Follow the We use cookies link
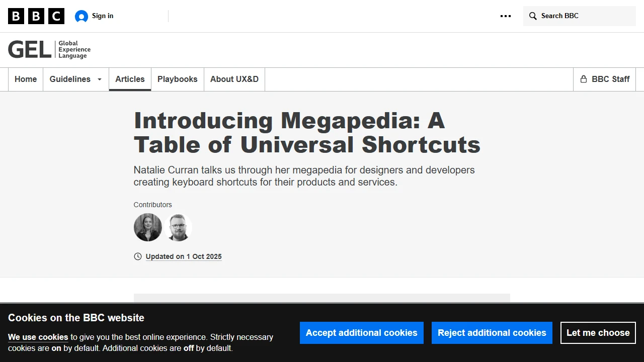644x362 pixels. (x=38, y=337)
